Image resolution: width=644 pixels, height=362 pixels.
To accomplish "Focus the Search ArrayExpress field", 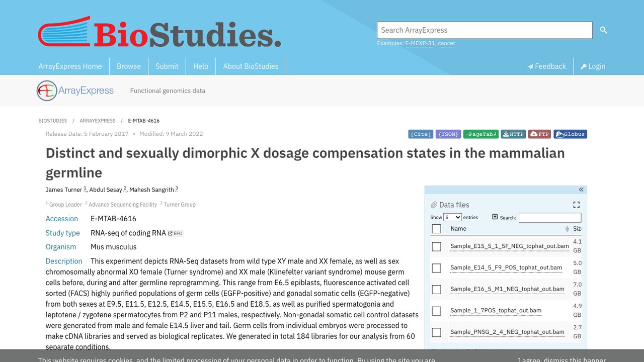I will [x=485, y=30].
